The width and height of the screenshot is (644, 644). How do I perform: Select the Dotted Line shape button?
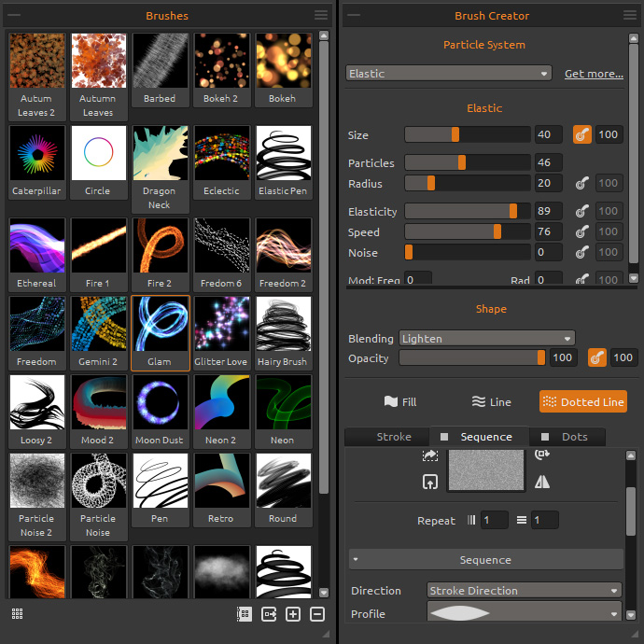582,402
